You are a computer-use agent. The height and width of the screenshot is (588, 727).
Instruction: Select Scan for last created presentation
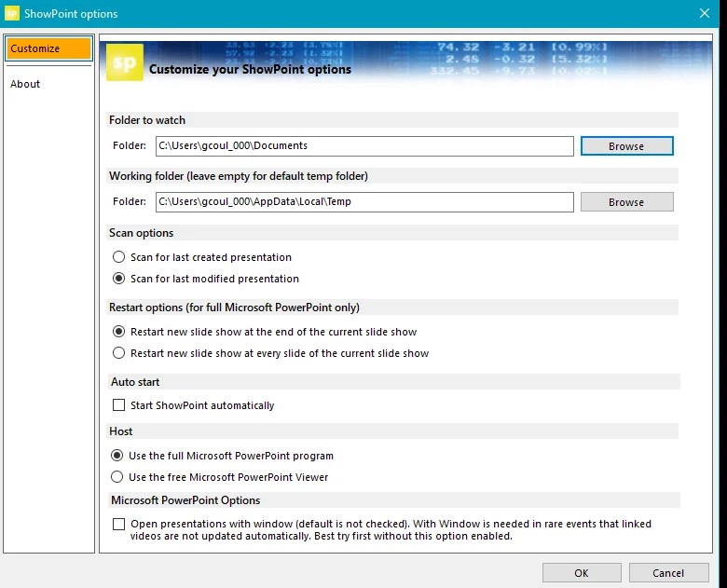[202, 257]
